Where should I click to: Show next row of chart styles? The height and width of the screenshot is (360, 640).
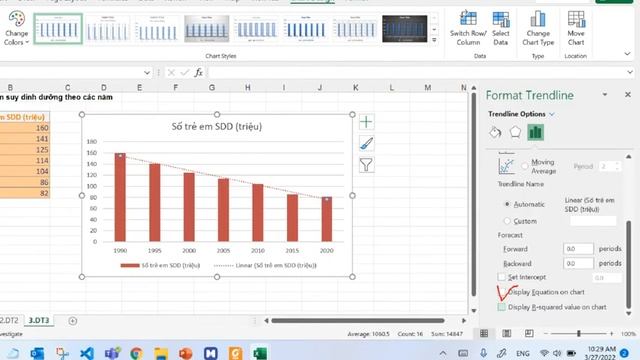point(434,29)
